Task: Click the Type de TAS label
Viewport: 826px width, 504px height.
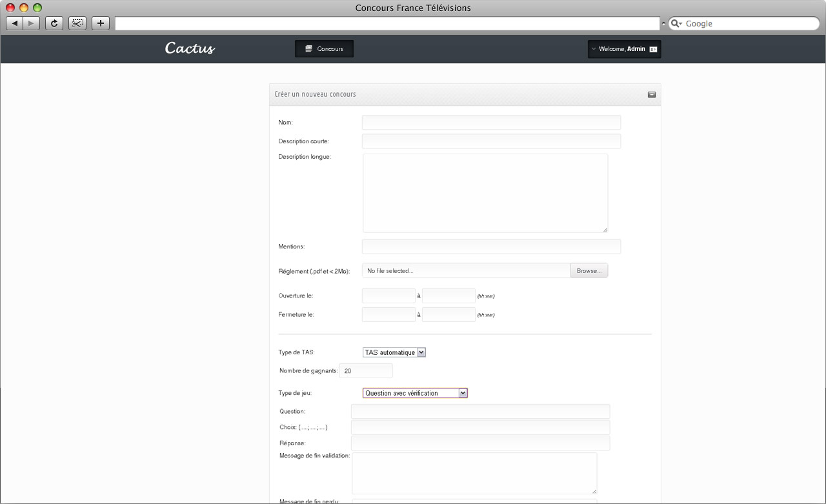Action: pyautogui.click(x=296, y=352)
